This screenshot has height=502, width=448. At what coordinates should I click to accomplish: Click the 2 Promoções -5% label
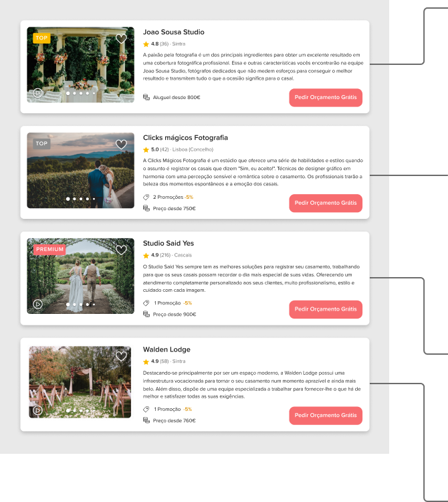[173, 197]
